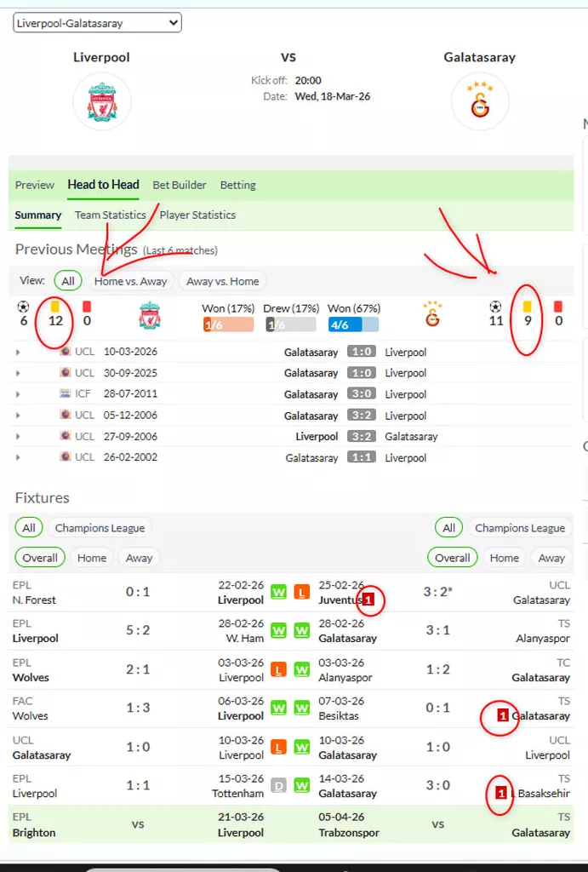Click Liverpool's small crest in the Previous Meetings row

pyautogui.click(x=150, y=316)
